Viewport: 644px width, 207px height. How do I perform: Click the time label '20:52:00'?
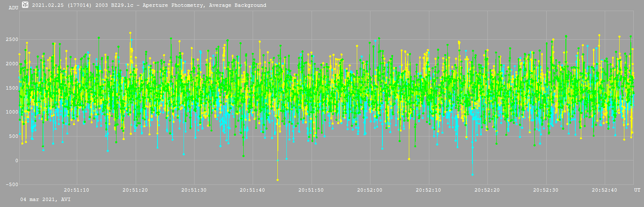coord(370,190)
